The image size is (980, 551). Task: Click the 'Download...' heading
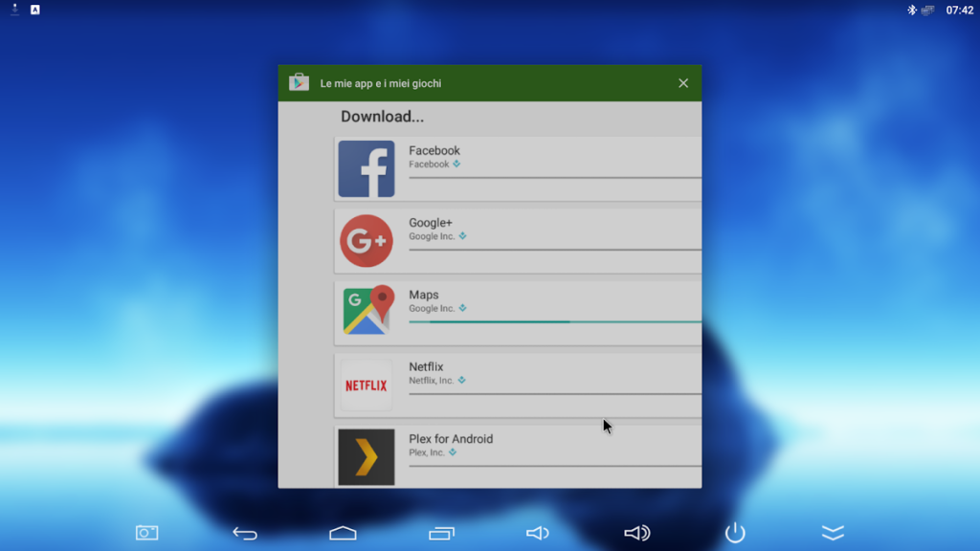click(382, 116)
